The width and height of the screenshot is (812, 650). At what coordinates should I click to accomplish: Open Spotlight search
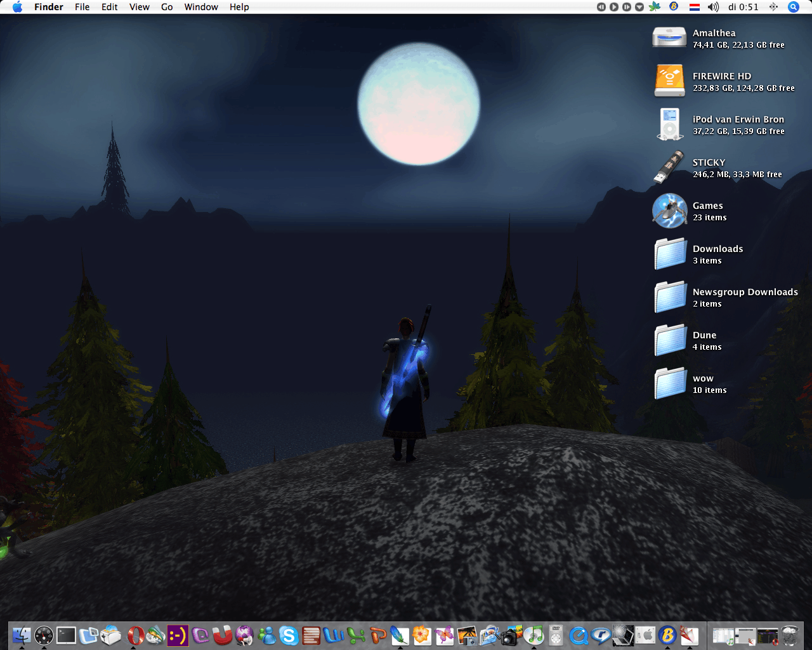point(794,7)
